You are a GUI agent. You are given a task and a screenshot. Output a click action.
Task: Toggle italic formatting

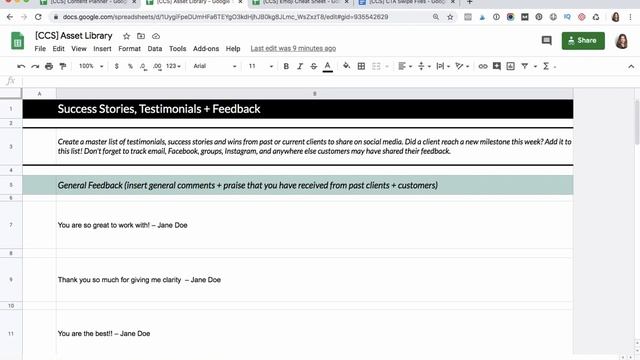pyautogui.click(x=300, y=66)
